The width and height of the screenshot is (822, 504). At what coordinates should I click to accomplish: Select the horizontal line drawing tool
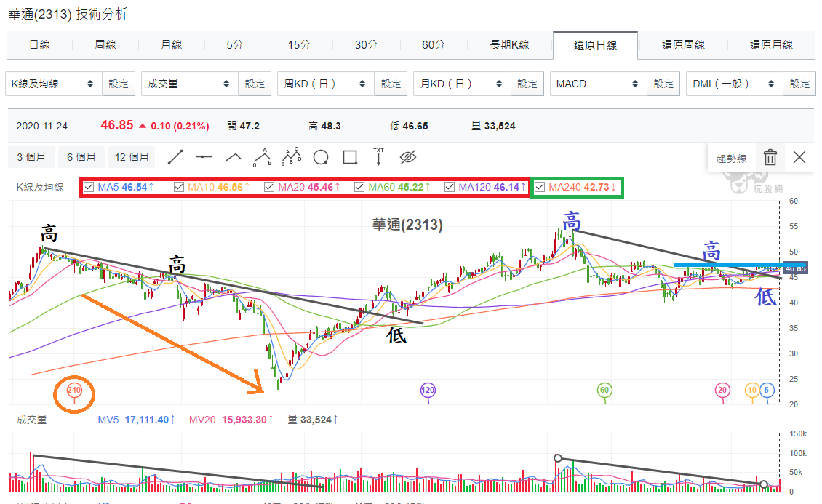(x=204, y=157)
